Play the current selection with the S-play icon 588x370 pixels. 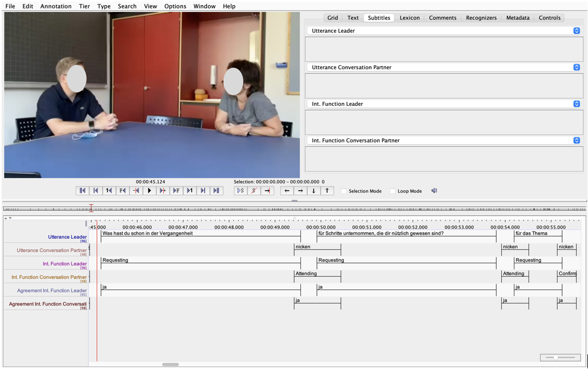pos(240,191)
